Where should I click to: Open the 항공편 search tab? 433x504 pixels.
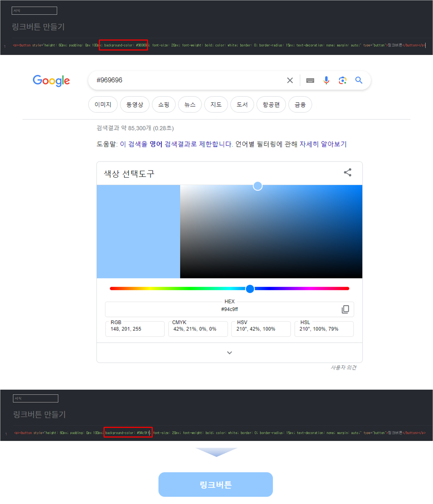click(x=271, y=105)
